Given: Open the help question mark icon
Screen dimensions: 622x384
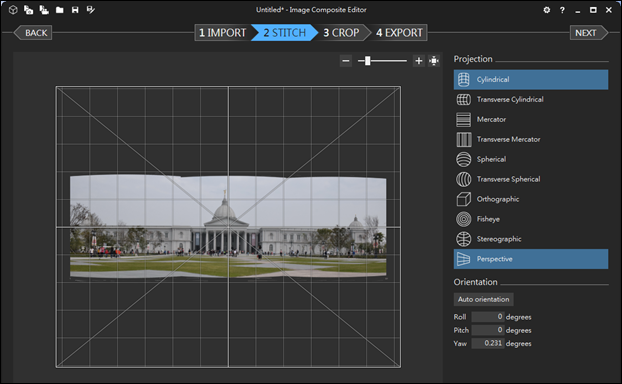Looking at the screenshot, I should [562, 10].
